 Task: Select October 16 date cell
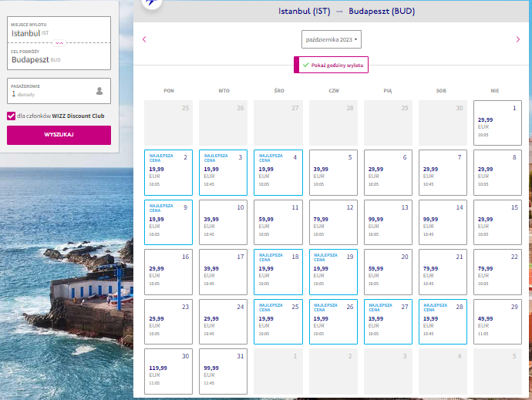(x=168, y=272)
